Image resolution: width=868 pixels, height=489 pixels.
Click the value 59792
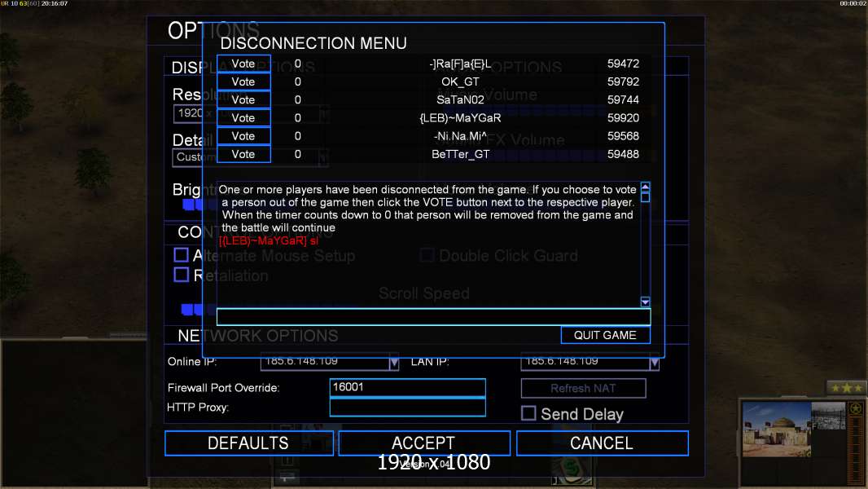tap(623, 82)
